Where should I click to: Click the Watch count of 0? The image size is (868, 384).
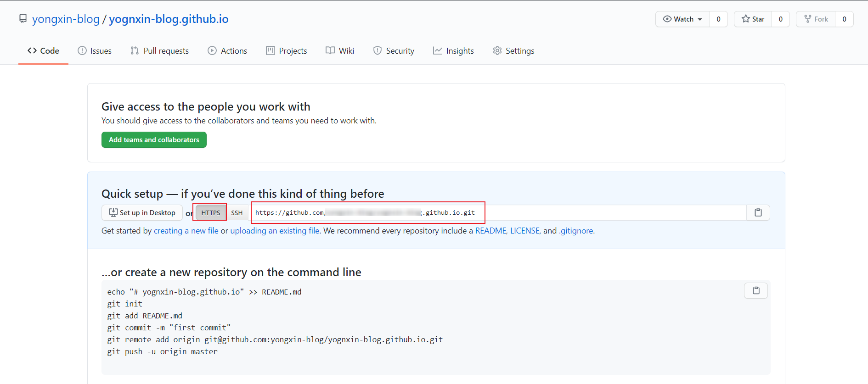pos(719,19)
